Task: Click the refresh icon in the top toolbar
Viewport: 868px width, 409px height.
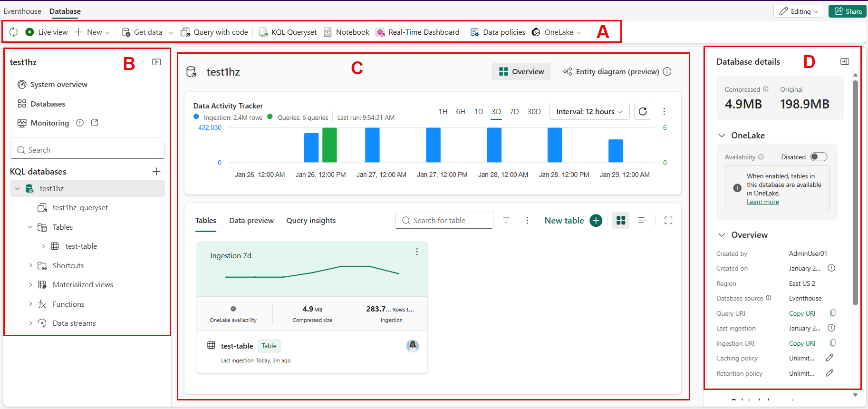Action: 14,32
